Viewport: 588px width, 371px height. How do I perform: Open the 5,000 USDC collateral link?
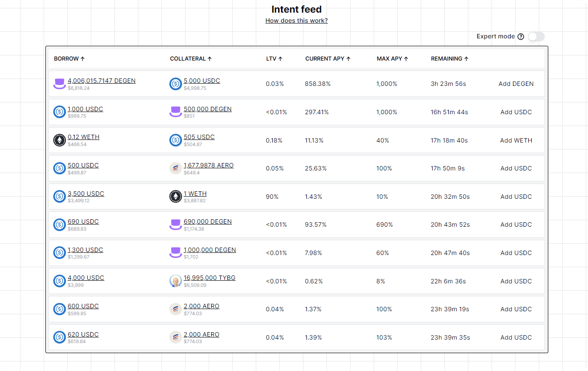click(x=202, y=81)
